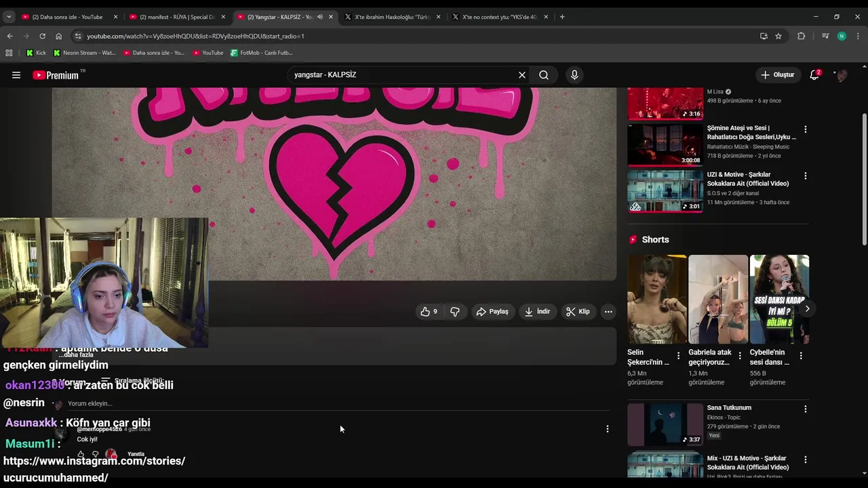Open options for Sana Tutkunum video

point(805,409)
